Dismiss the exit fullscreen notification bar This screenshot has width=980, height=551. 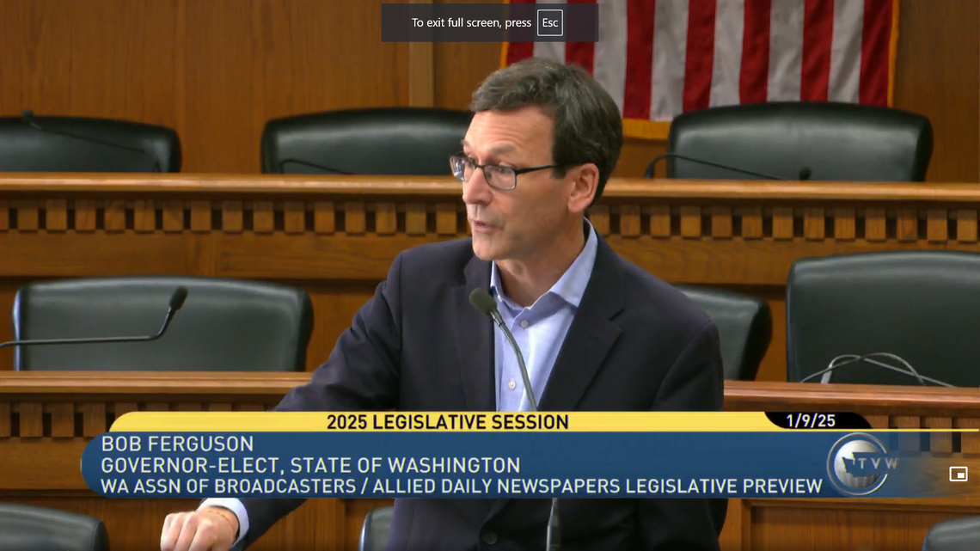(490, 23)
